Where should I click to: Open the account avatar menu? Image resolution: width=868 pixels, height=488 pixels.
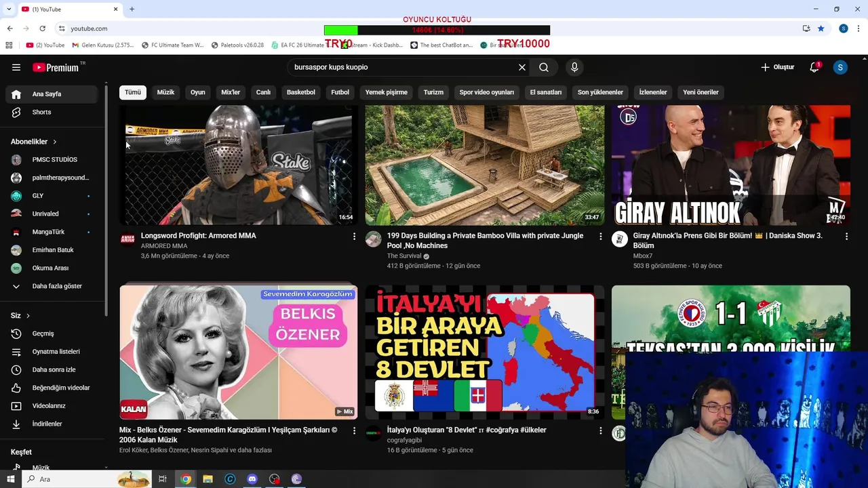(x=840, y=67)
